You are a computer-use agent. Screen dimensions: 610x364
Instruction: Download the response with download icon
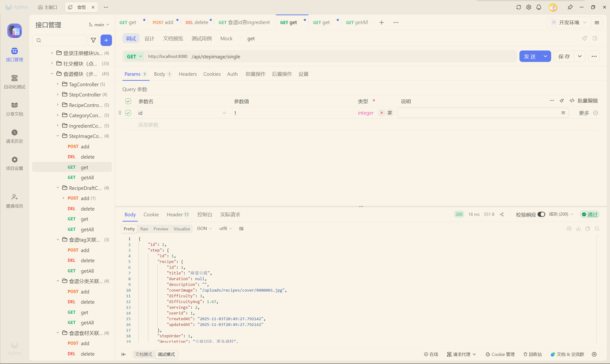pos(578,229)
